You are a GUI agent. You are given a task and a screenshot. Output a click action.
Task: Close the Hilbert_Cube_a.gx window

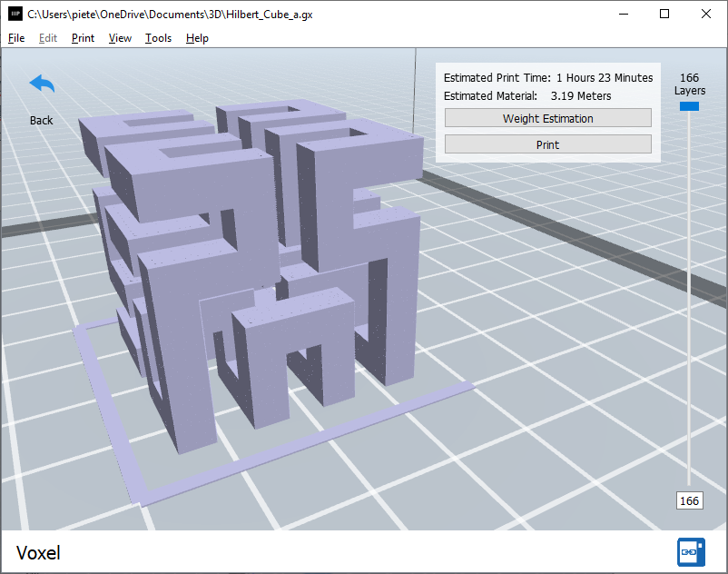(706, 15)
